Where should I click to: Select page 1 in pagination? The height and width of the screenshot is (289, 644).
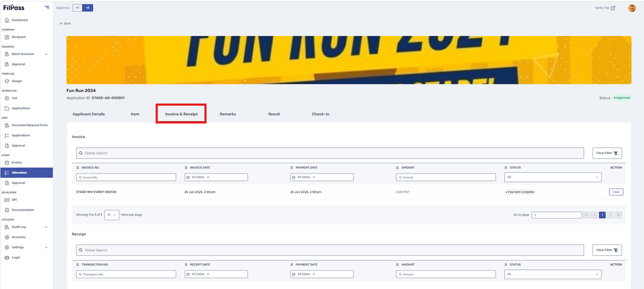pyautogui.click(x=602, y=215)
